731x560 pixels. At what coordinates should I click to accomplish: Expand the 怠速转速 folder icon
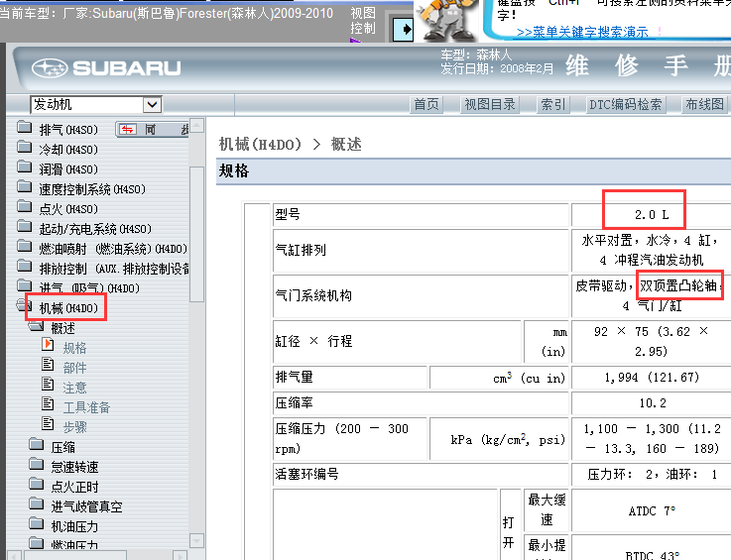click(x=36, y=465)
